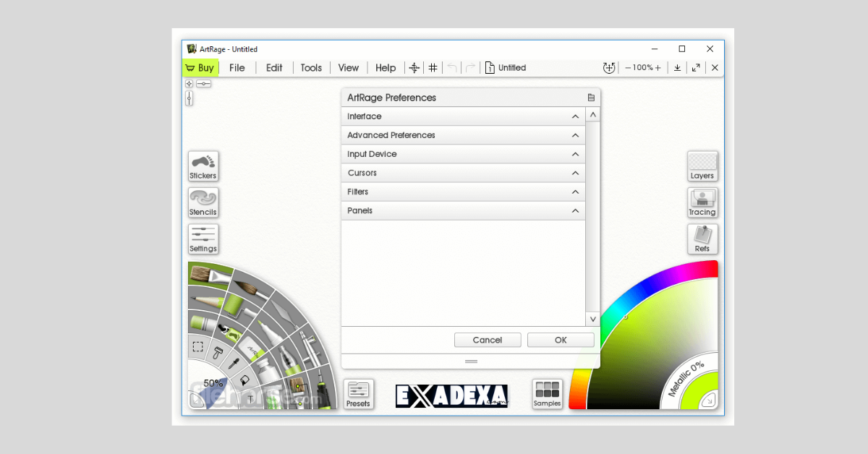Screen dimensions: 868x454
Task: Confirm preferences with the OK button
Action: (560, 340)
